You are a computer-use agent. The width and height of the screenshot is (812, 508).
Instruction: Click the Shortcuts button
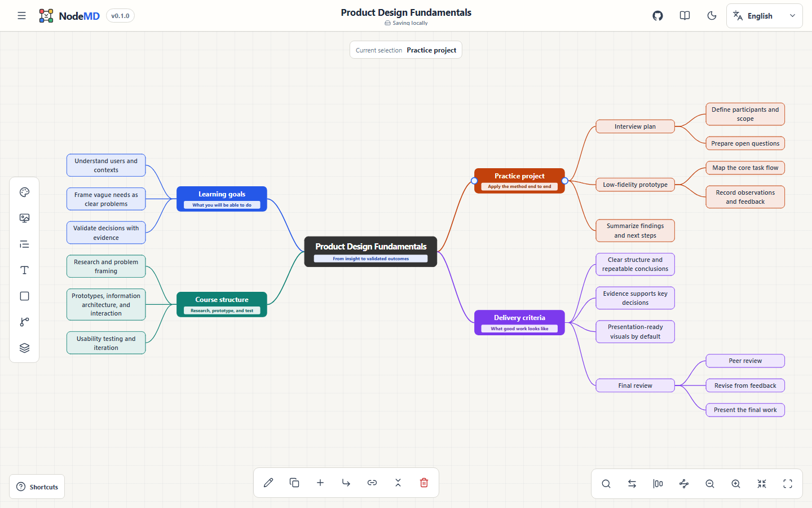pyautogui.click(x=37, y=487)
